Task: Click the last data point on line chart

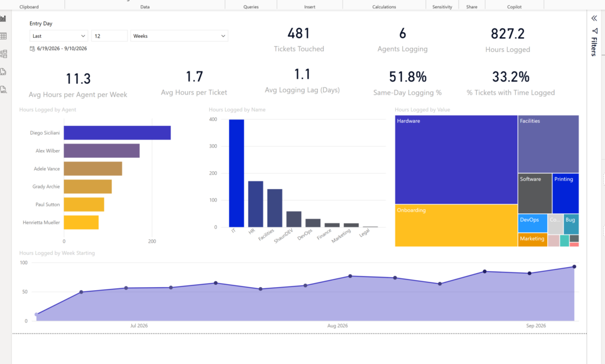Action: (x=574, y=266)
